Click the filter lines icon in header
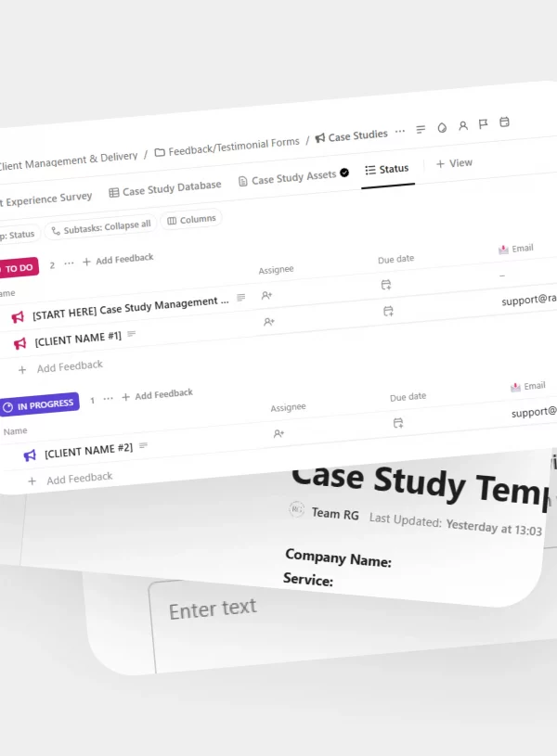 pos(421,129)
